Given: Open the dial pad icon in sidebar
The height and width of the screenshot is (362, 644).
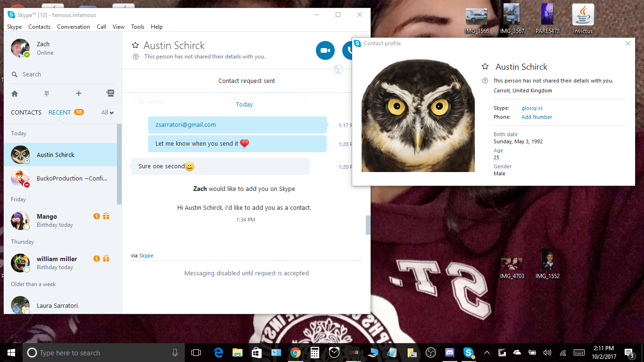Looking at the screenshot, I should (47, 93).
